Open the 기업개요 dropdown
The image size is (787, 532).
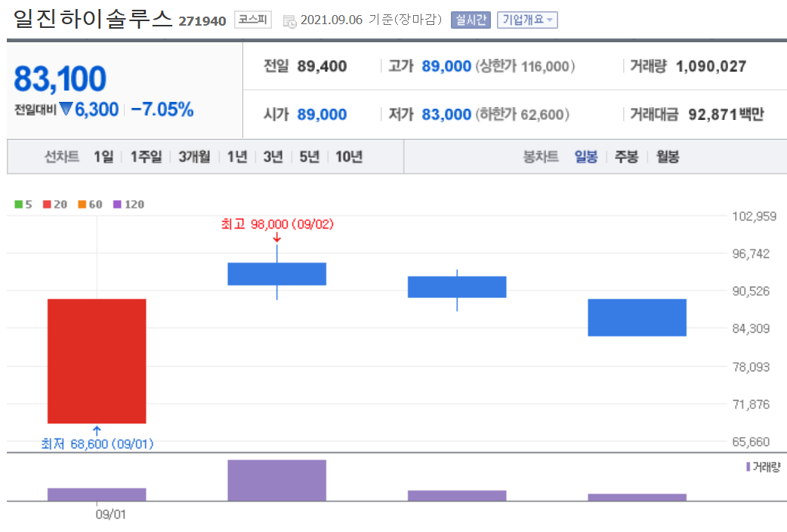point(527,20)
